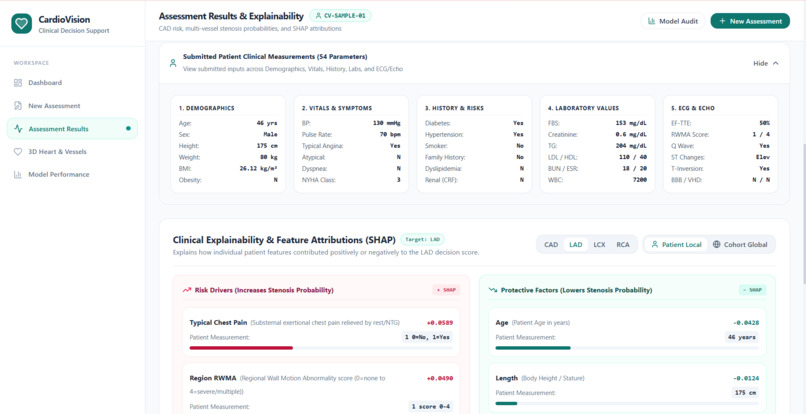This screenshot has width=806, height=414.
Task: Click the green New Assessment button
Action: click(750, 21)
